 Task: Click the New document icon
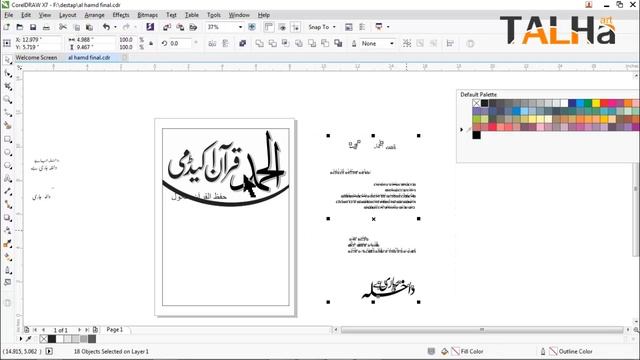(7, 27)
